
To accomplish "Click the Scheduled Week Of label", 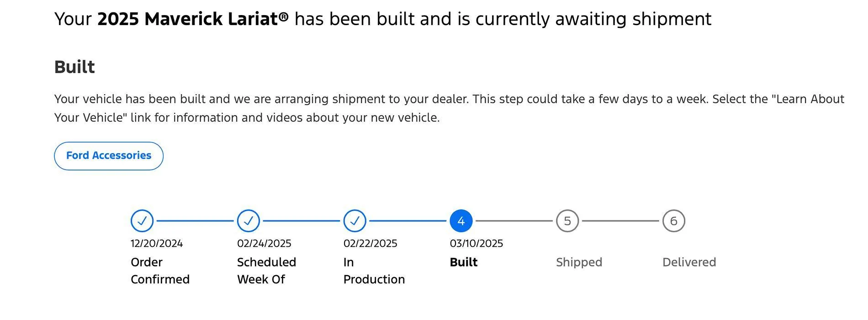I will tap(266, 271).
